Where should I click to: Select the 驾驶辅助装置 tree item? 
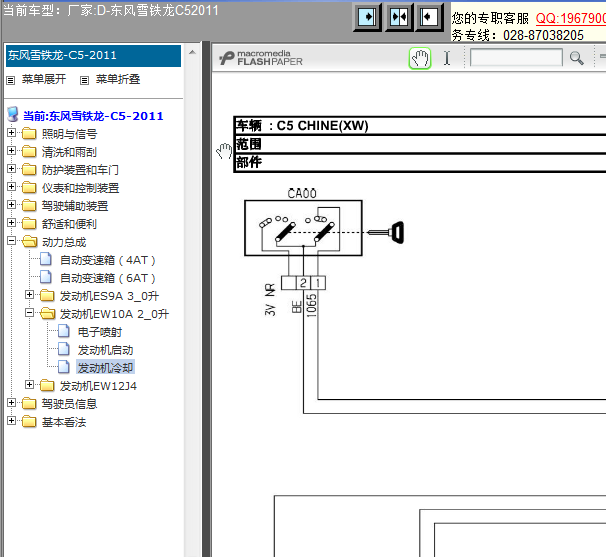(75, 206)
